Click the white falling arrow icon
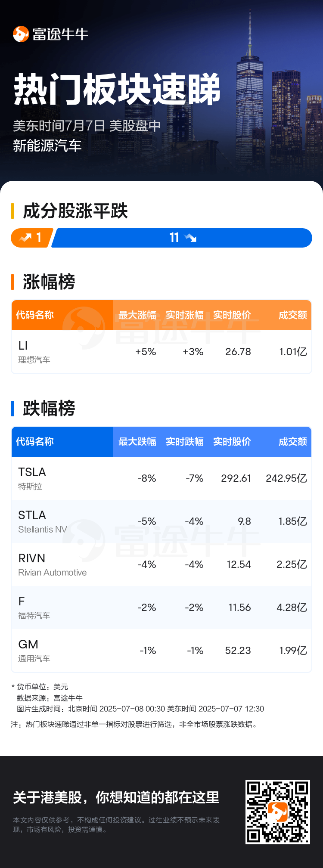The height and width of the screenshot is (868, 323). (190, 238)
